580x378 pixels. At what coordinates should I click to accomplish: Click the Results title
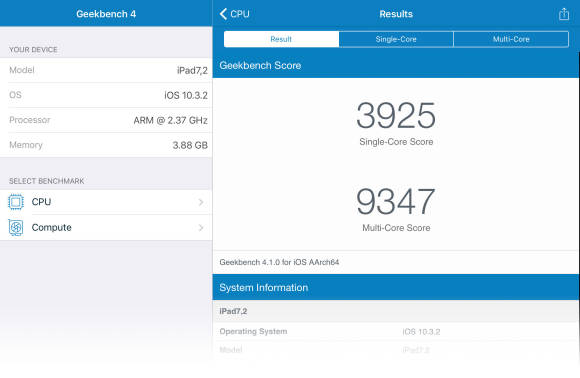[x=396, y=14]
